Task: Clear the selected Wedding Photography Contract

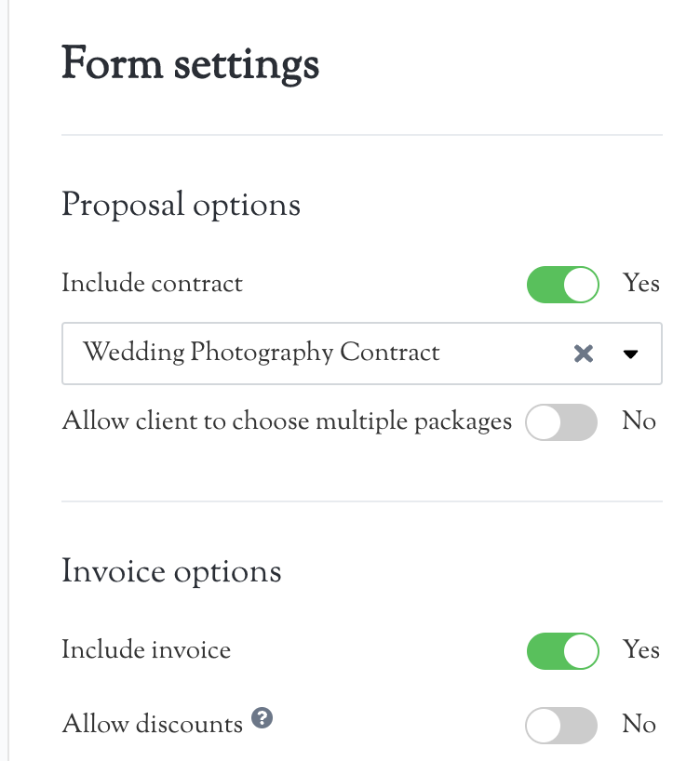Action: tap(584, 354)
